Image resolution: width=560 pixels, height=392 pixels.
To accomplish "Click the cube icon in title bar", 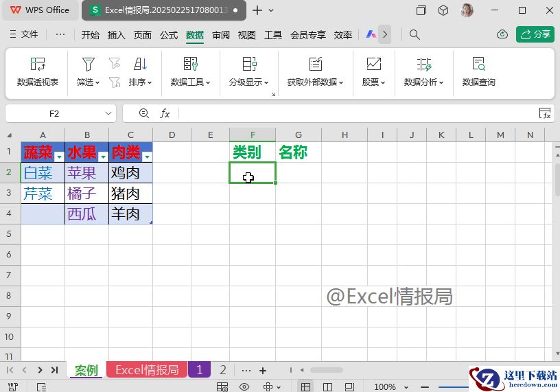I will coord(443,10).
